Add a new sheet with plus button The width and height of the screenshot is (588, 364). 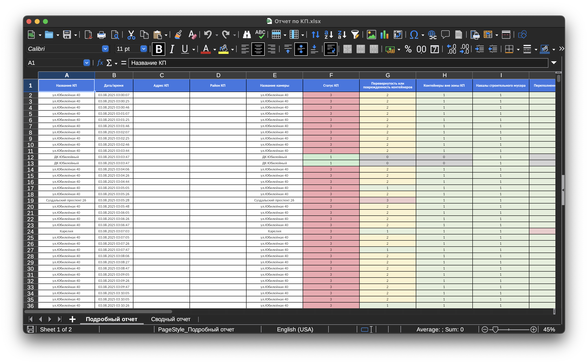(72, 319)
